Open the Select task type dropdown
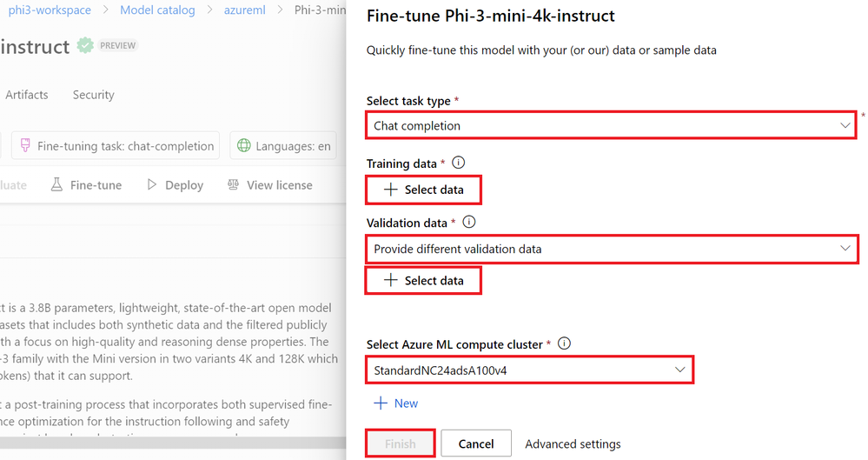The width and height of the screenshot is (868, 460). click(610, 125)
